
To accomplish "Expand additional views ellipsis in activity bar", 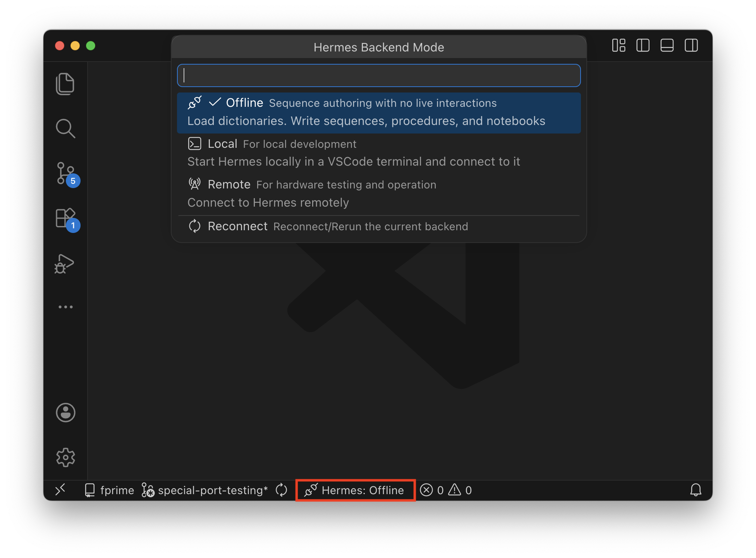I will (x=65, y=307).
